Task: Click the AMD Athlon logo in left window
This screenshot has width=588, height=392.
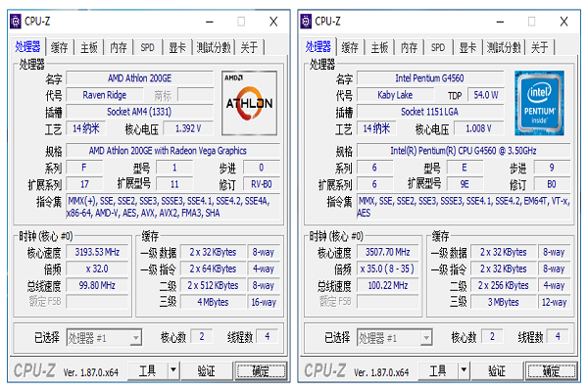Action: tap(249, 103)
